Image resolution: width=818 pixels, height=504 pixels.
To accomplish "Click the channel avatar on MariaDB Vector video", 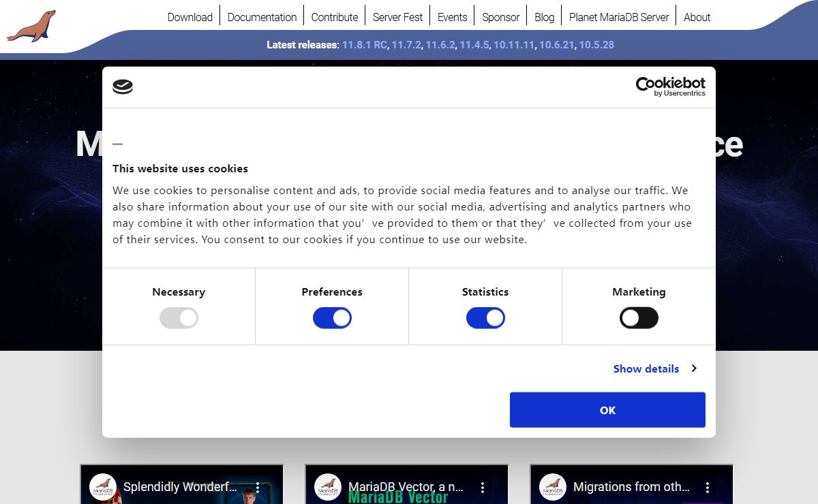I will point(328,487).
